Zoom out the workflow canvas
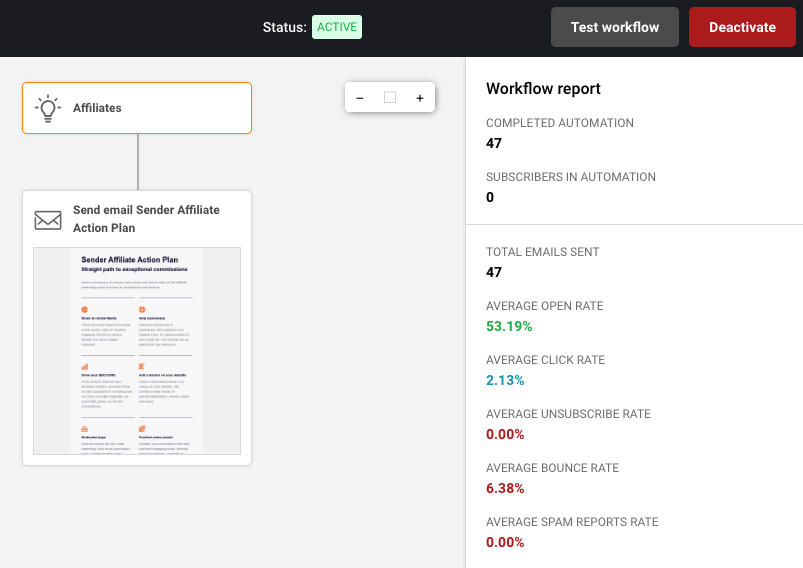The image size is (803, 568). coord(360,98)
